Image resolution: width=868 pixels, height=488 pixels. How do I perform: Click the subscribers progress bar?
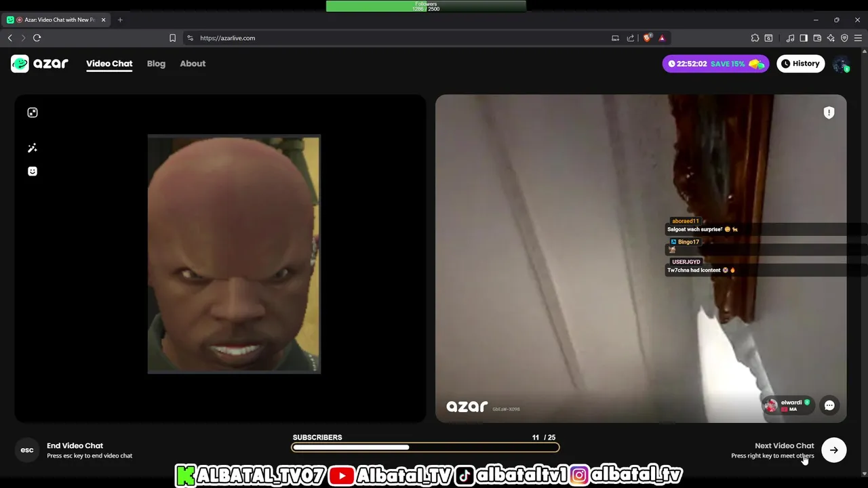(425, 447)
